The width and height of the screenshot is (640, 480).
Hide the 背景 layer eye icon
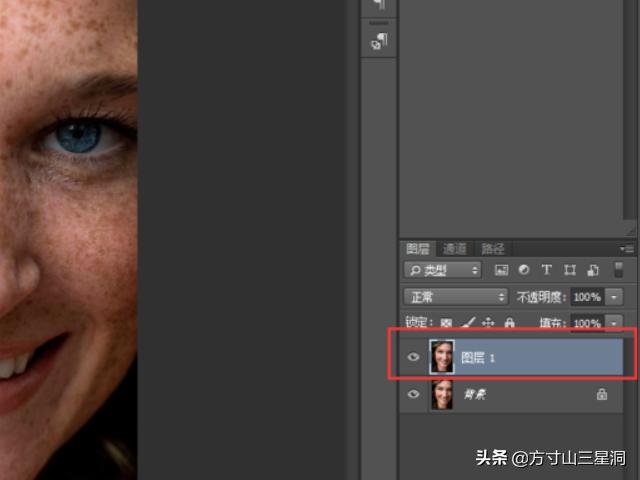(413, 394)
